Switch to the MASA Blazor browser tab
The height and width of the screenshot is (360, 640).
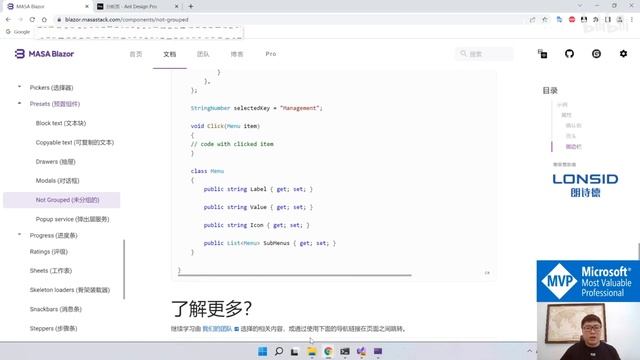tap(47, 7)
